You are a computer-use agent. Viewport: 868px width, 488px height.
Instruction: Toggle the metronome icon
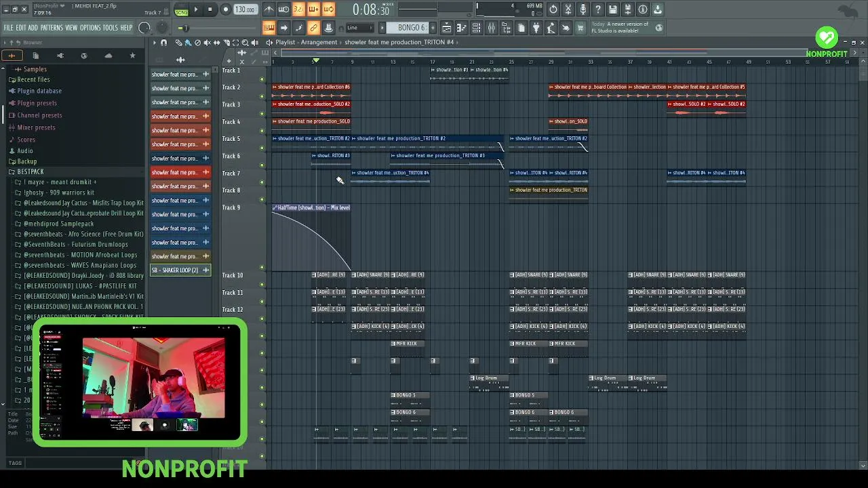269,9
